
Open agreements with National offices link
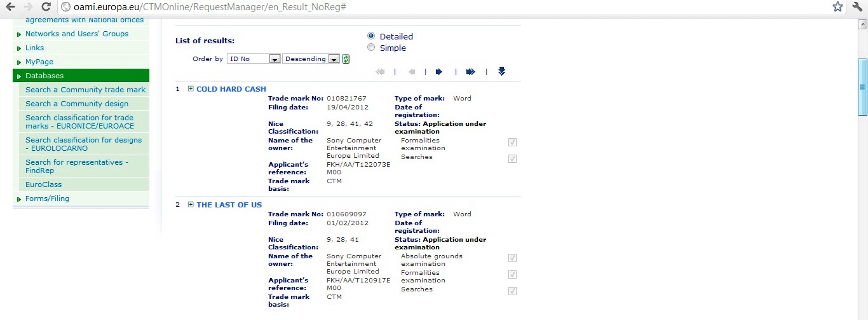pyautogui.click(x=85, y=20)
